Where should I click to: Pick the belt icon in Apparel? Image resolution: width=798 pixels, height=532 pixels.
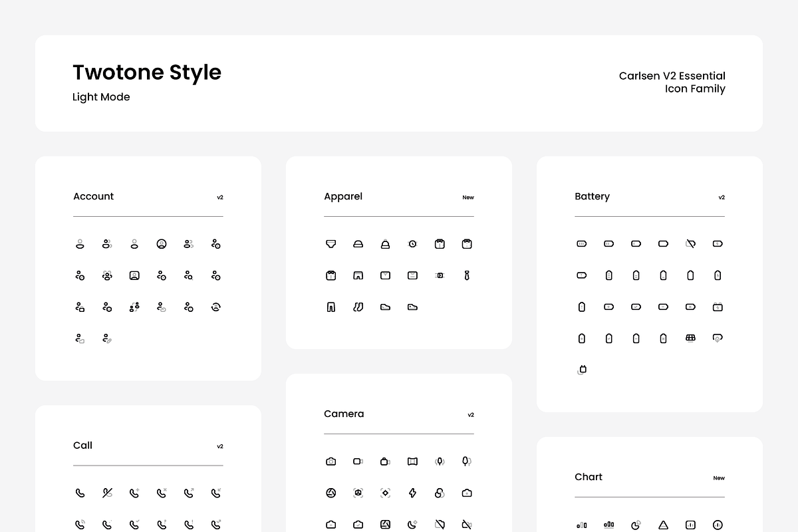(x=440, y=275)
